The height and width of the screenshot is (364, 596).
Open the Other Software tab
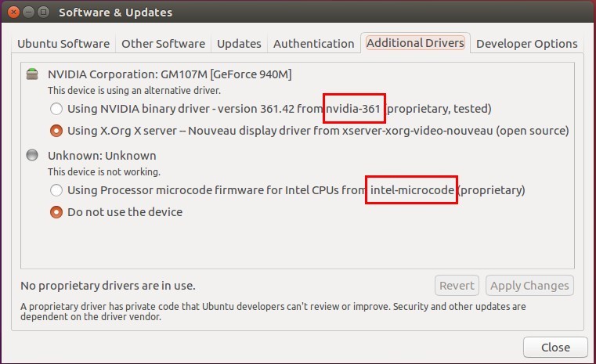point(164,44)
